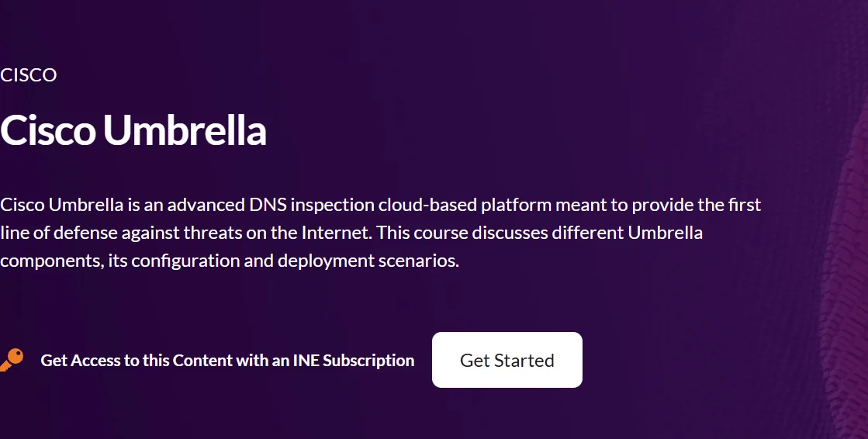Click the word 'Internet' in description
The height and width of the screenshot is (439, 868).
point(335,233)
